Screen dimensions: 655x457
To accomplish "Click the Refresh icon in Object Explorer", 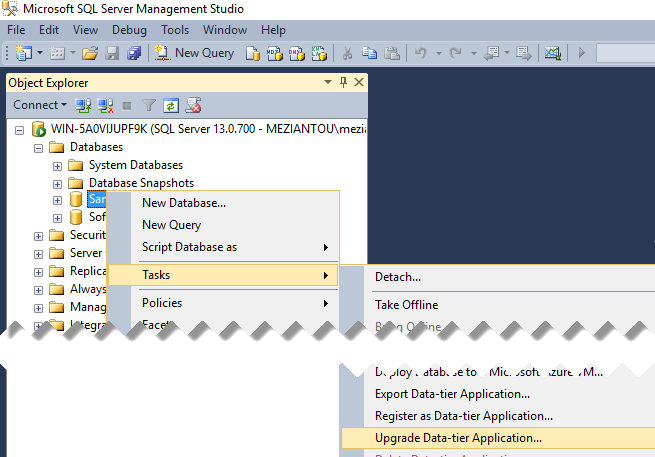I will click(171, 105).
